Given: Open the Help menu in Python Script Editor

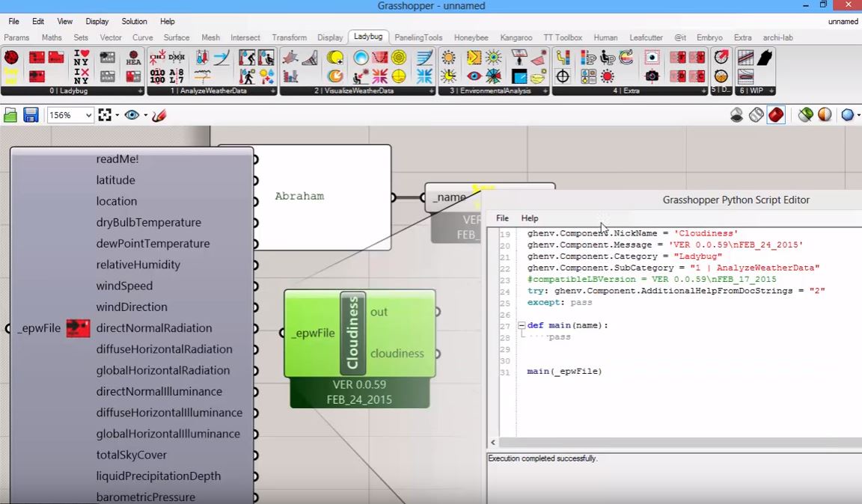Looking at the screenshot, I should click(530, 218).
